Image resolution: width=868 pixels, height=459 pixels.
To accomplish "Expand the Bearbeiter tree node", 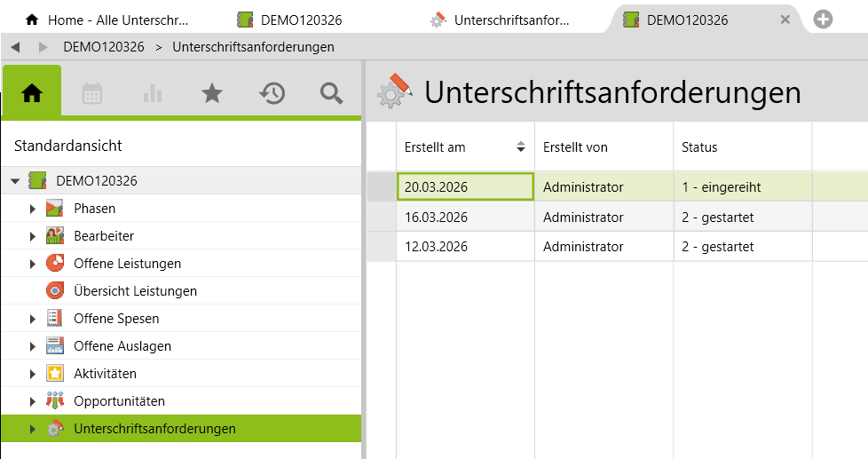I will 33,236.
